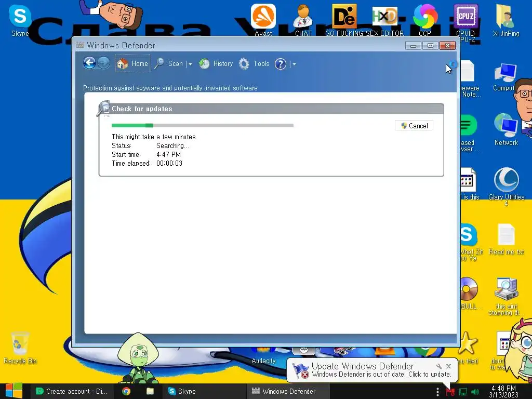532x399 pixels.
Task: Open the History page
Action: coord(216,63)
